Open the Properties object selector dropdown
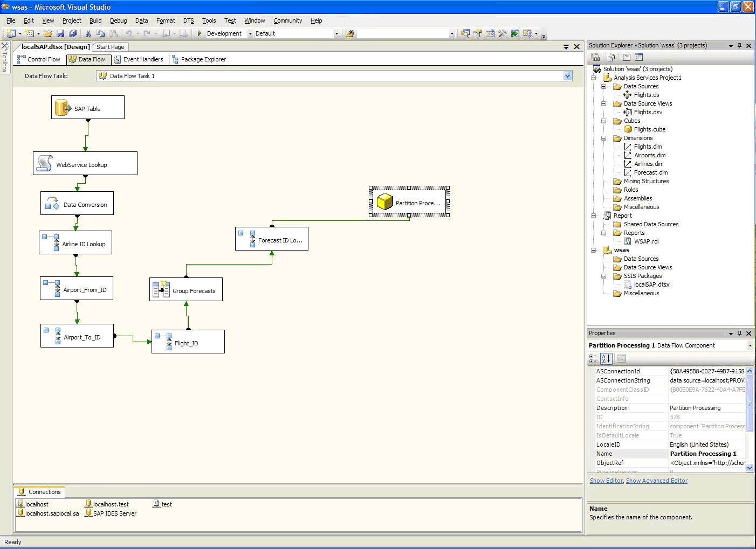 point(750,346)
